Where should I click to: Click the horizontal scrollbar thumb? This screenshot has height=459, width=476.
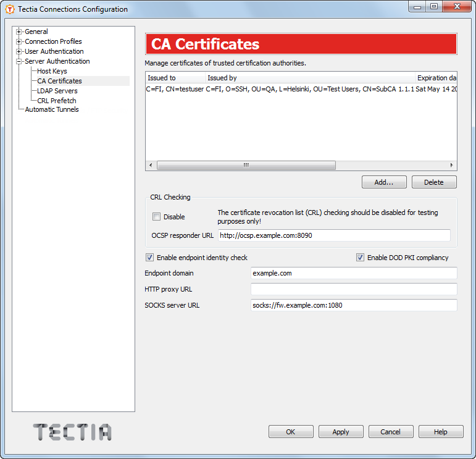tap(246, 165)
